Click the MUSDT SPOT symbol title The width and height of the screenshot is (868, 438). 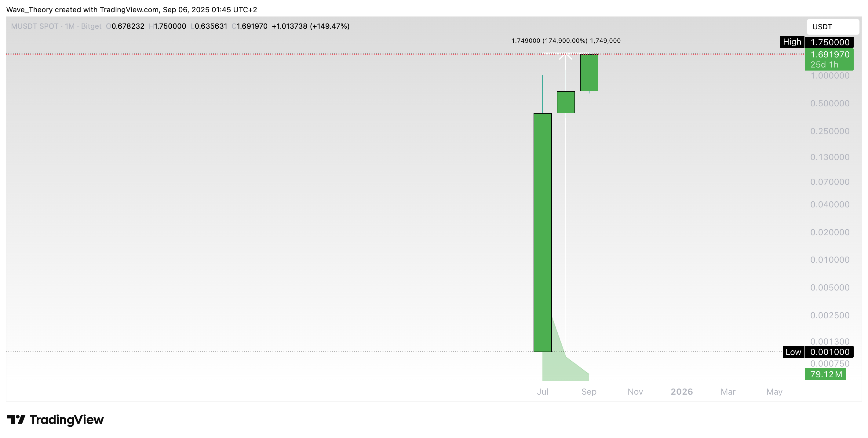point(35,26)
